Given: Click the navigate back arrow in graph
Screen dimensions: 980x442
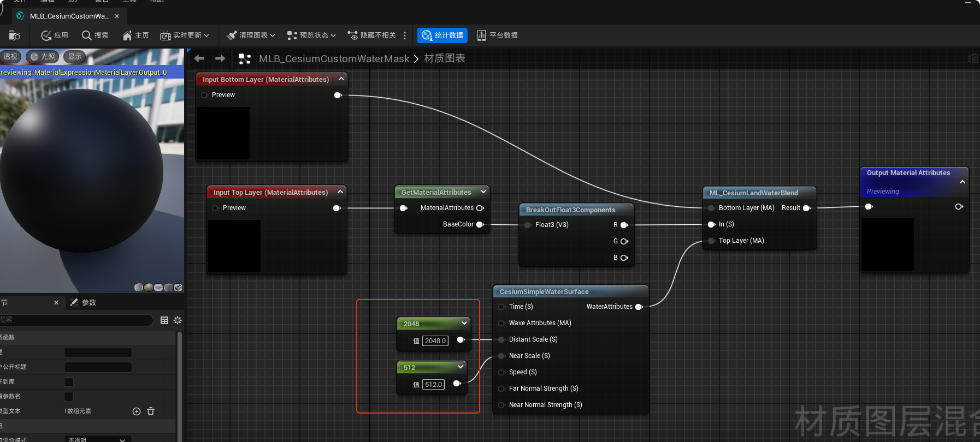Looking at the screenshot, I should pyautogui.click(x=199, y=58).
